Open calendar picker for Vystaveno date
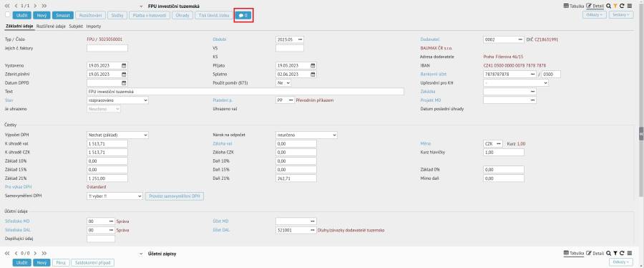 [124, 65]
